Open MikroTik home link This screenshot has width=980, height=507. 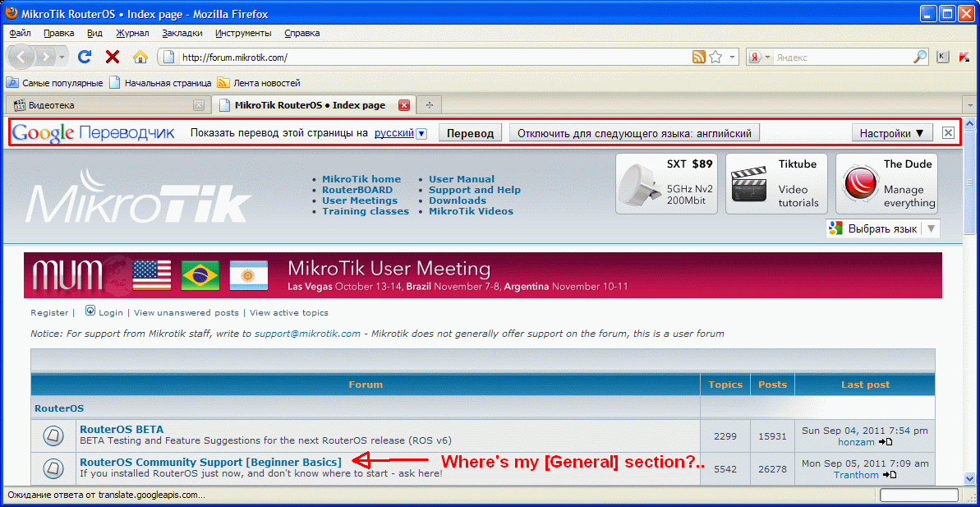pos(361,179)
